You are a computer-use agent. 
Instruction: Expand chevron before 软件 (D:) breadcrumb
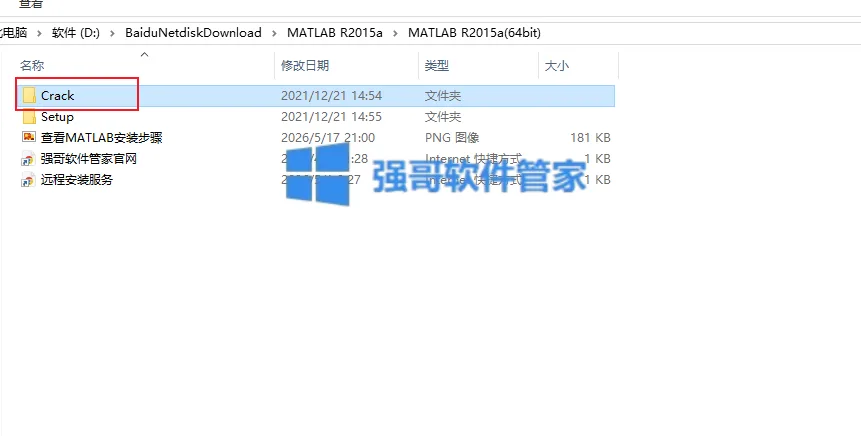39,33
